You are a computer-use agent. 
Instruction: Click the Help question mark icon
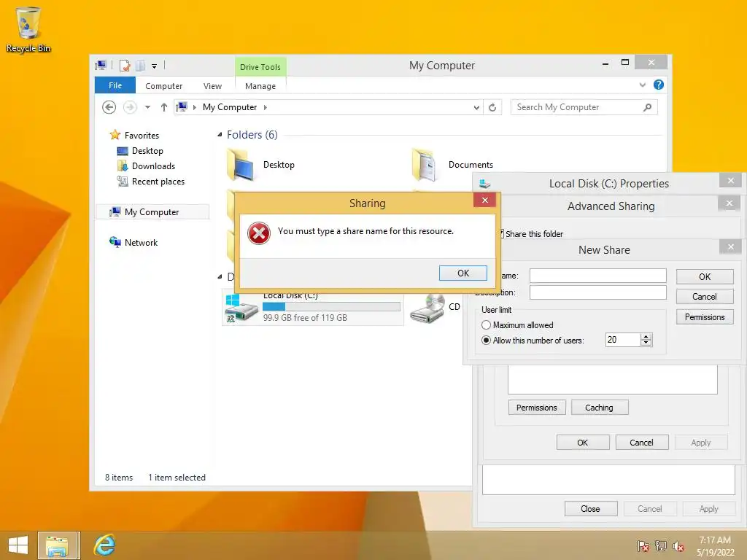coord(659,85)
